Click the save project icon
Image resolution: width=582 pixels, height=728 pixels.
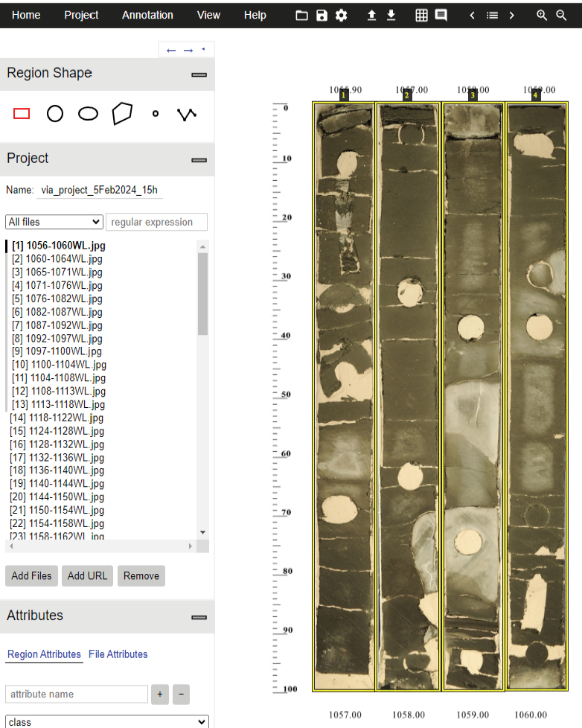click(322, 15)
